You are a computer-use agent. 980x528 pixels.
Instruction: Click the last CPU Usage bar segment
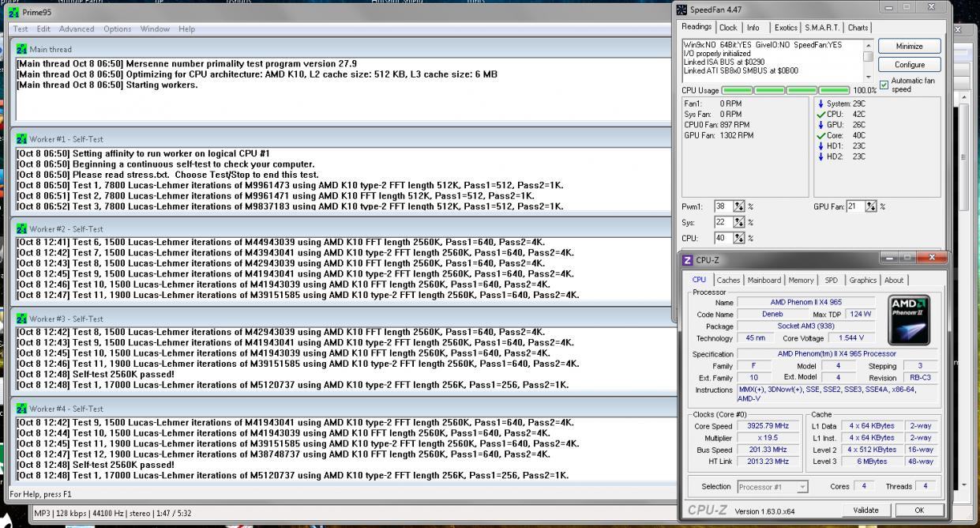[833, 91]
